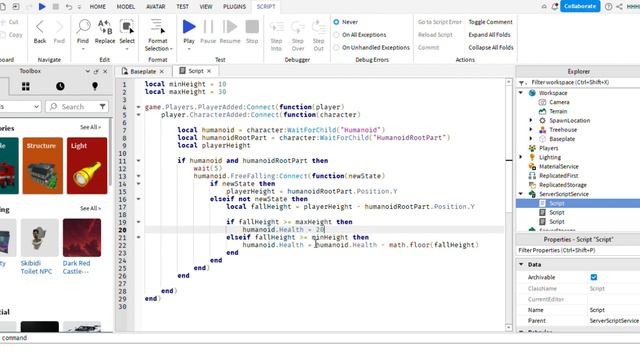Toggle the Archivable checkbox

[594, 278]
